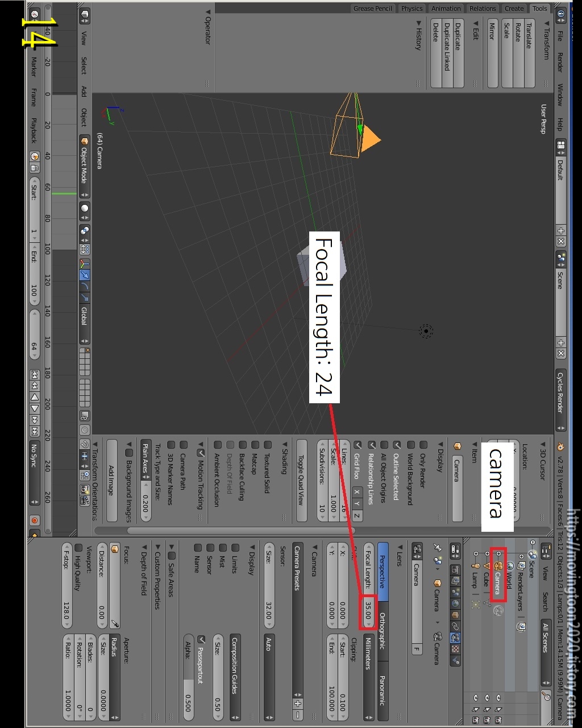Click the timeline End frame field
Screen dimensions: 582x728
click(x=35, y=273)
